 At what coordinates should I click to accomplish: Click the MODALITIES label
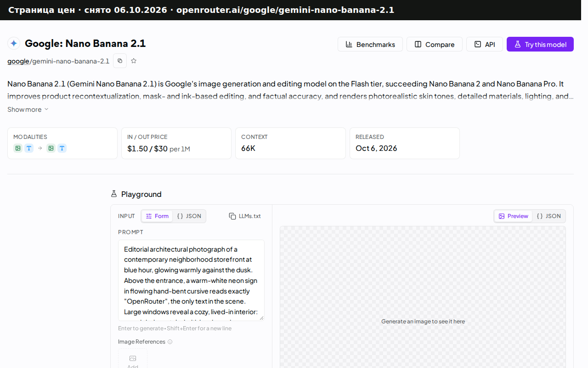(30, 137)
